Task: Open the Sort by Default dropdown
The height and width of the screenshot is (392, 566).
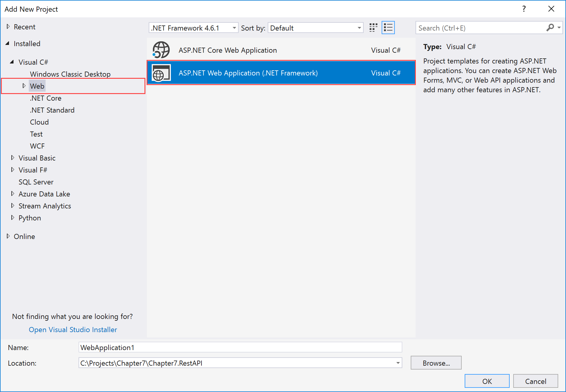Action: point(359,28)
